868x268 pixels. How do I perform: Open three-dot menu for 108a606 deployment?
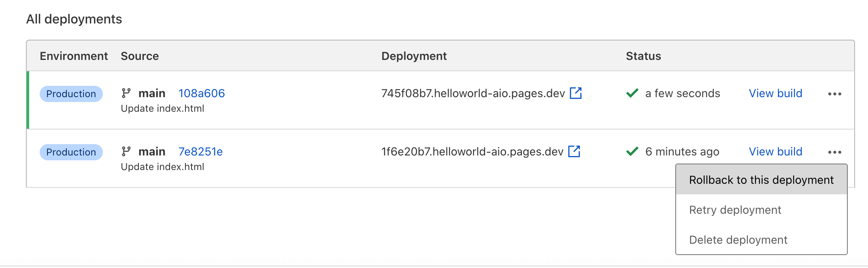834,94
